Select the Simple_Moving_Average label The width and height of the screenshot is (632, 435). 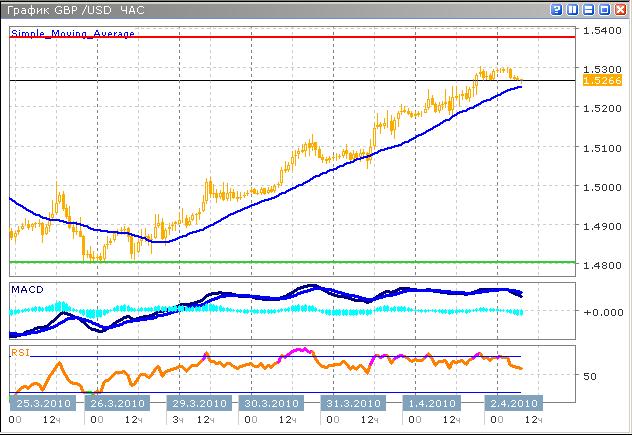point(72,34)
